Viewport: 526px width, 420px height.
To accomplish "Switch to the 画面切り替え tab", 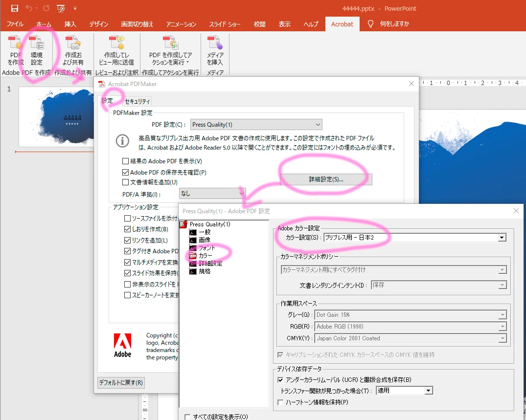I will pyautogui.click(x=137, y=24).
